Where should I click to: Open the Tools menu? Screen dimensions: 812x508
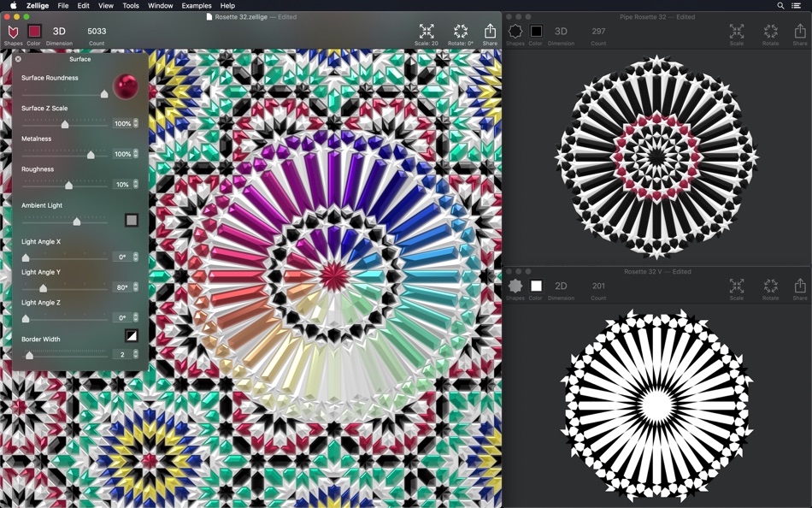pos(130,6)
